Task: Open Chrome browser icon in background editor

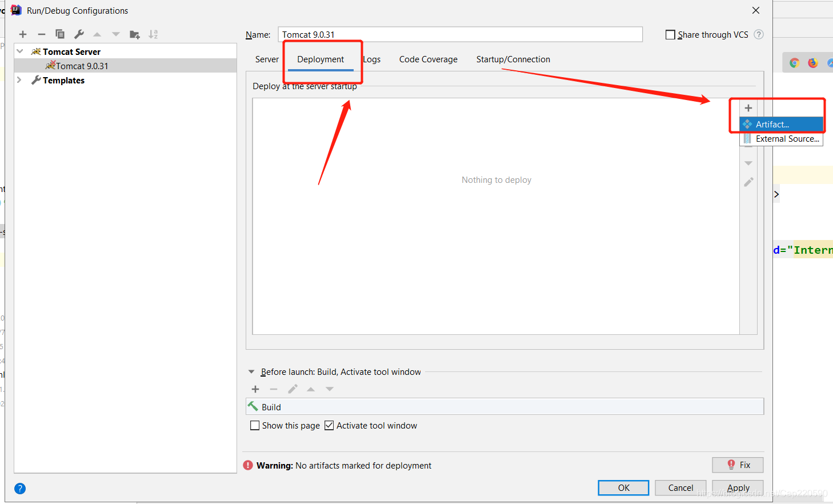Action: click(794, 63)
